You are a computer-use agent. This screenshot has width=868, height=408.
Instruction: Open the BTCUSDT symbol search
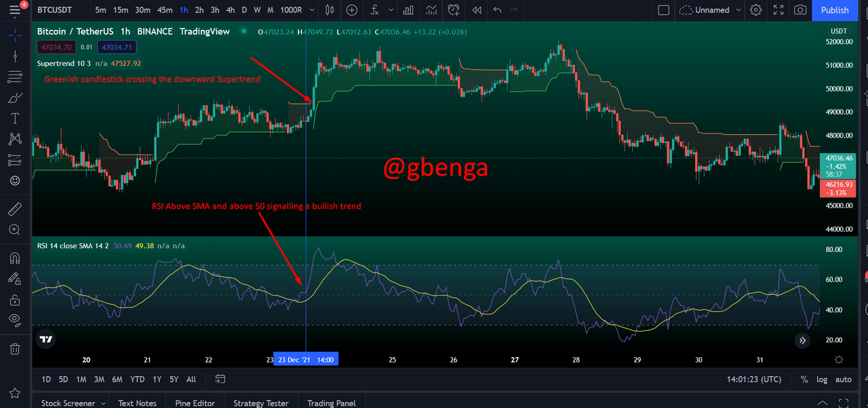(55, 10)
